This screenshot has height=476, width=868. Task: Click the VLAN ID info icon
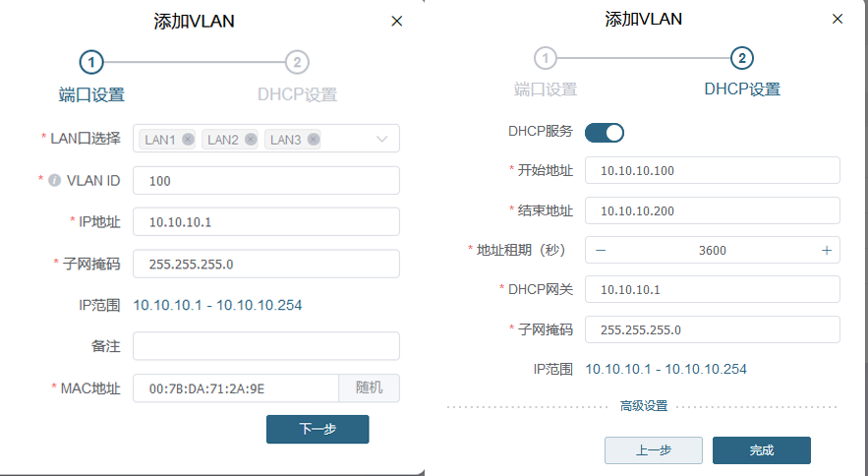click(55, 181)
